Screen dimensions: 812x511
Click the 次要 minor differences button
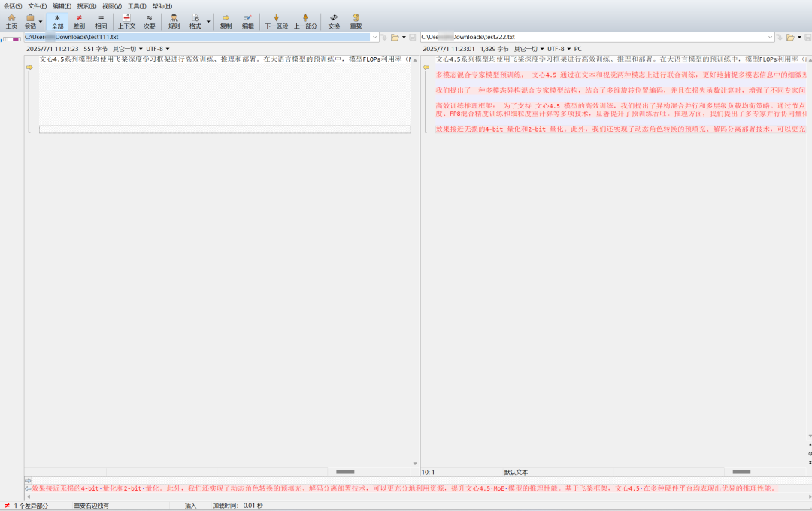(x=149, y=21)
